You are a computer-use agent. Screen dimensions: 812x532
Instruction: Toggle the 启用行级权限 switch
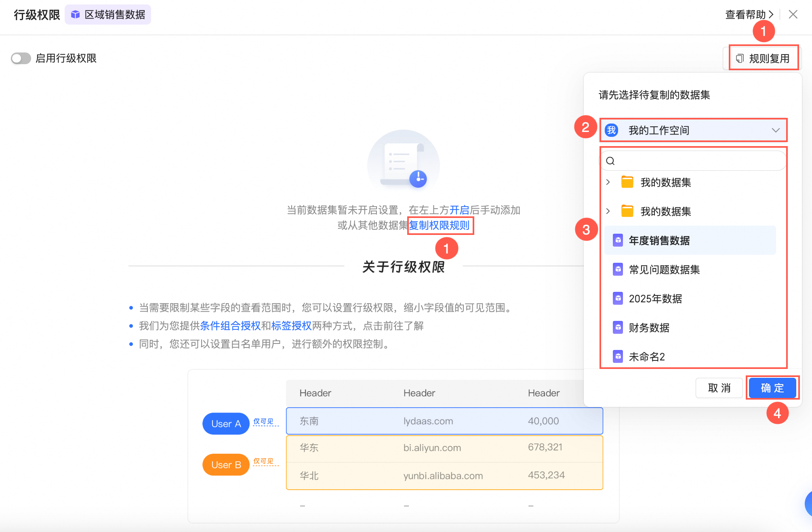pos(21,59)
